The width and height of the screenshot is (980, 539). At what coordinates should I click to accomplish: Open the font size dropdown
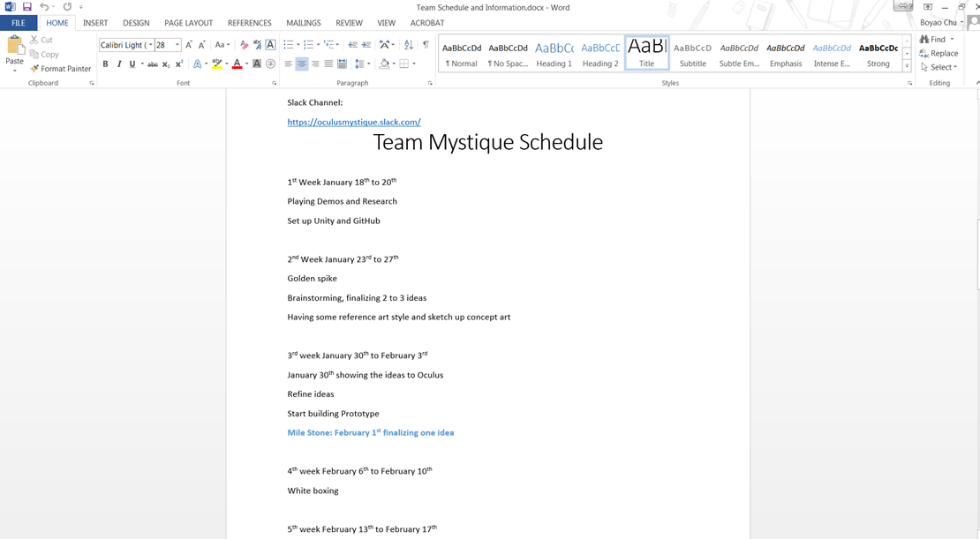[177, 45]
